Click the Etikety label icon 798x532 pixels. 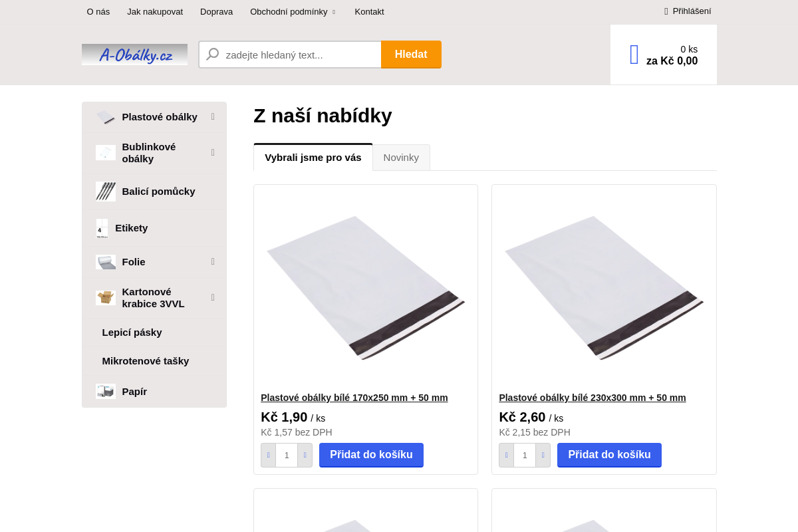coord(102,228)
